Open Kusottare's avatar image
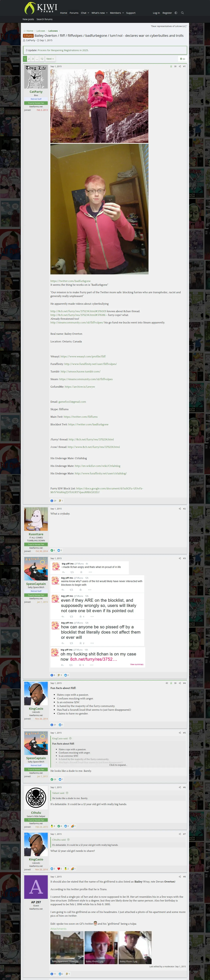The width and height of the screenshot is (210, 980). 36,519
